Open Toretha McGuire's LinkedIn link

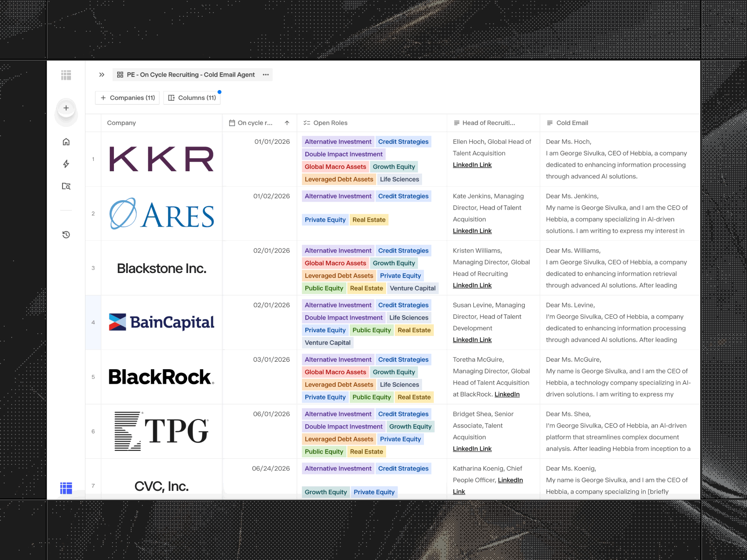click(x=507, y=395)
